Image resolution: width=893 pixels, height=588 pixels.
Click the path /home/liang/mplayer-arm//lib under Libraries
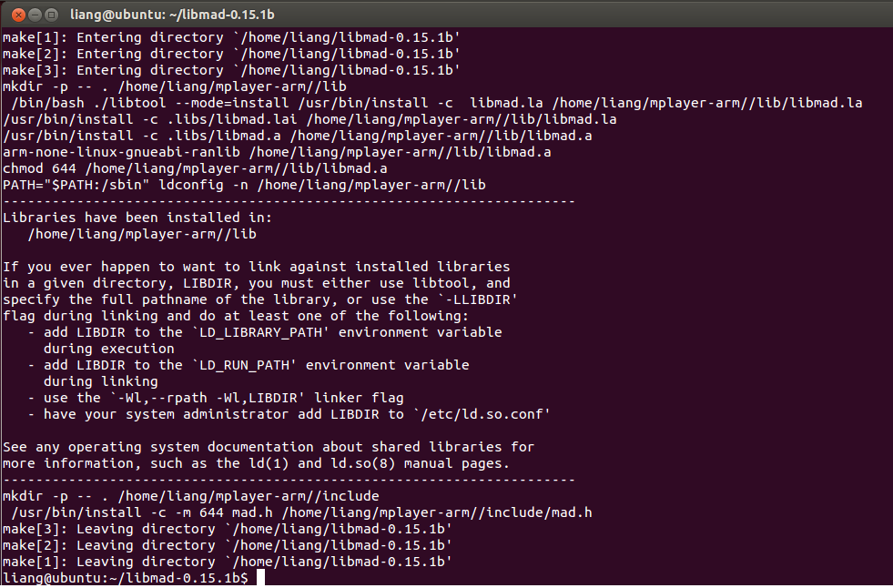point(142,234)
